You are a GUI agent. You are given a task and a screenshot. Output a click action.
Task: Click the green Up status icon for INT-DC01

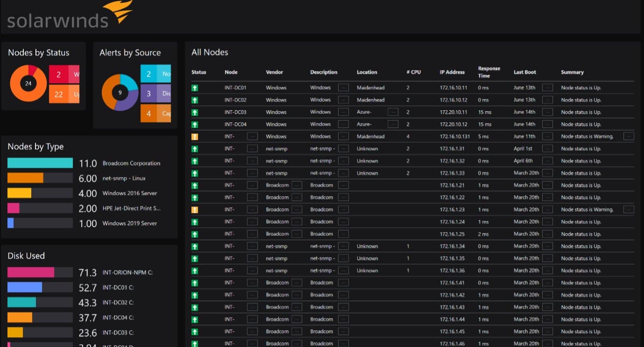pos(195,88)
